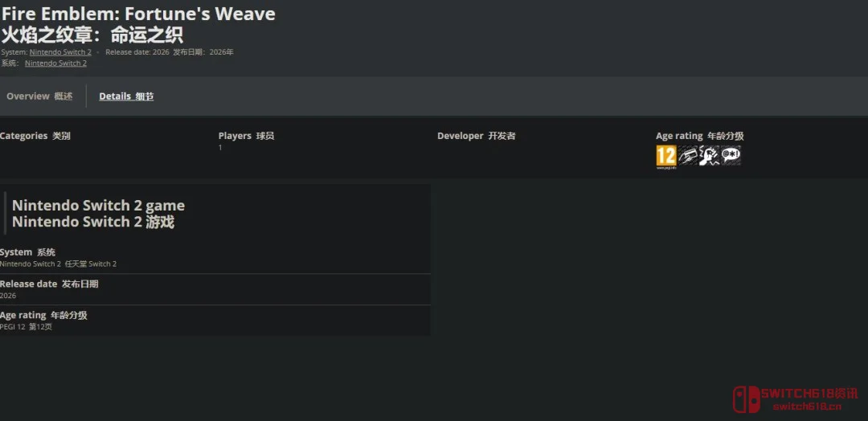The width and height of the screenshot is (868, 421).
Task: Select the Details tab
Action: 126,96
